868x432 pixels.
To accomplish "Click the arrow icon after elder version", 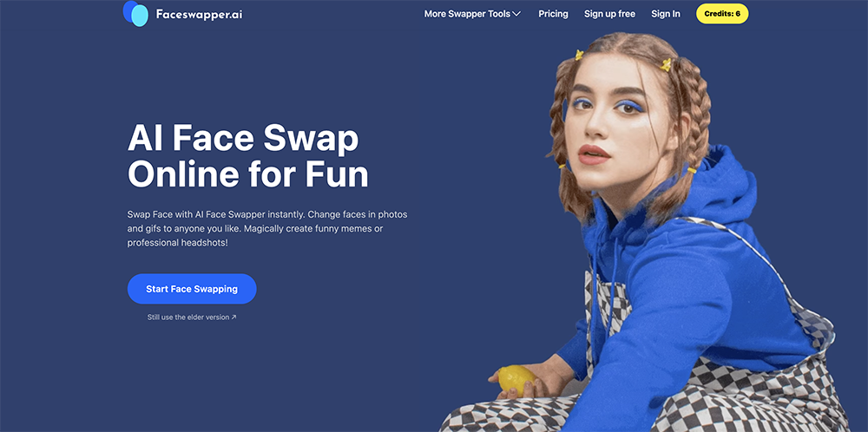I will pyautogui.click(x=233, y=317).
